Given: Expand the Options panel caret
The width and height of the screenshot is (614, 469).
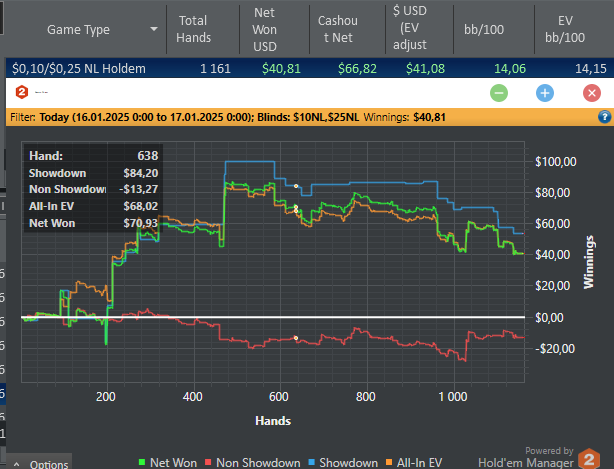Looking at the screenshot, I should tap(17, 464).
